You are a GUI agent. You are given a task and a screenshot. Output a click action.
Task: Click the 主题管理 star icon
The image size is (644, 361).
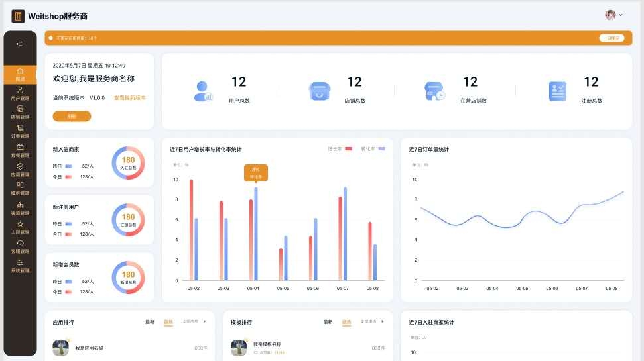pos(20,225)
